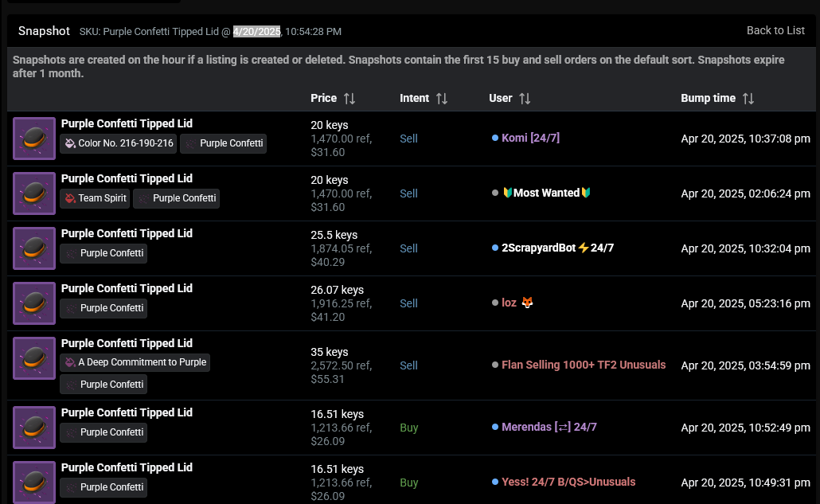Click the Team Spirit paint tag
Screen dimensions: 820x504
96,198
